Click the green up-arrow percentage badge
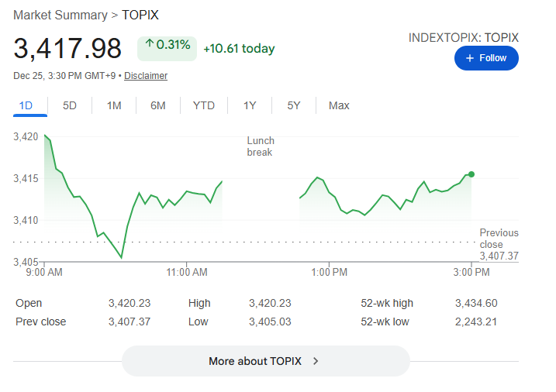 [167, 46]
